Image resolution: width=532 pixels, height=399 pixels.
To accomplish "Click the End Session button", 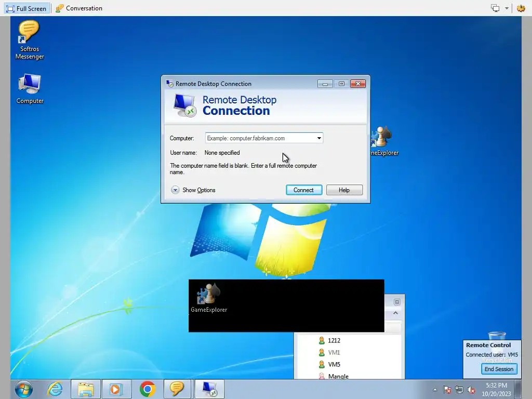I will point(499,369).
